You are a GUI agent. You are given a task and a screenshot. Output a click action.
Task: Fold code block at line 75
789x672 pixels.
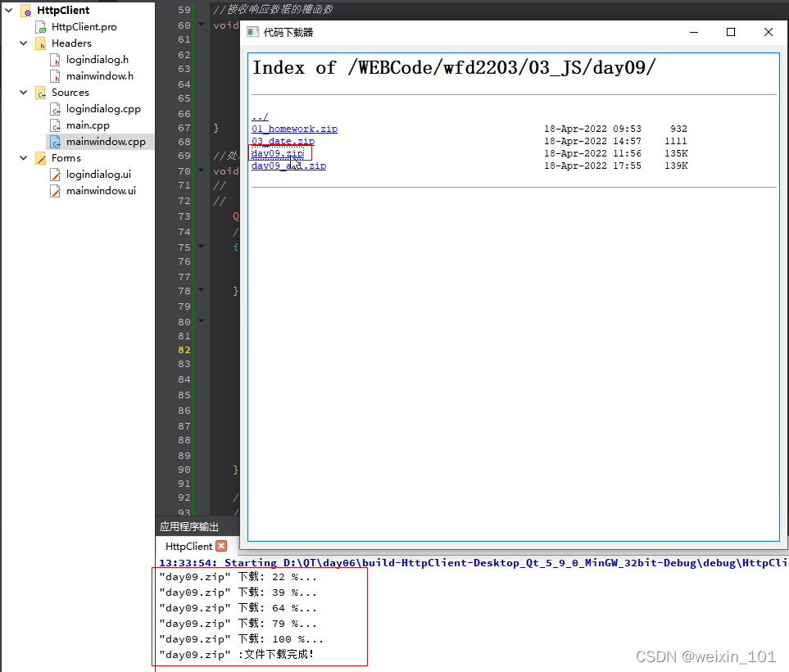coord(202,246)
